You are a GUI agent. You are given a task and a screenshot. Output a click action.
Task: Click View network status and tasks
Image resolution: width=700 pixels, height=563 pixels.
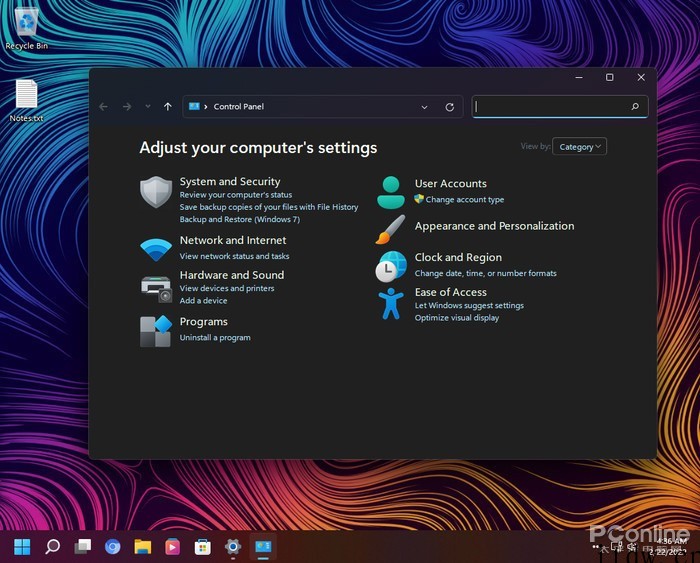pyautogui.click(x=234, y=257)
